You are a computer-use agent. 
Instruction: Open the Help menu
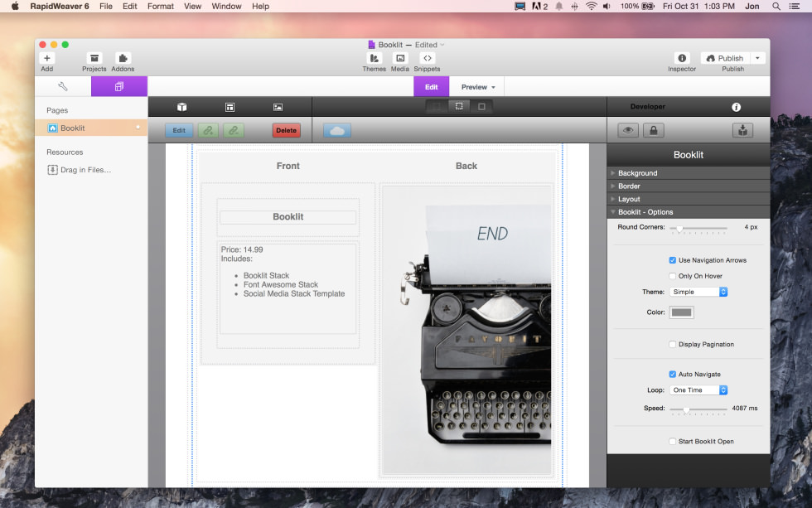pyautogui.click(x=260, y=6)
